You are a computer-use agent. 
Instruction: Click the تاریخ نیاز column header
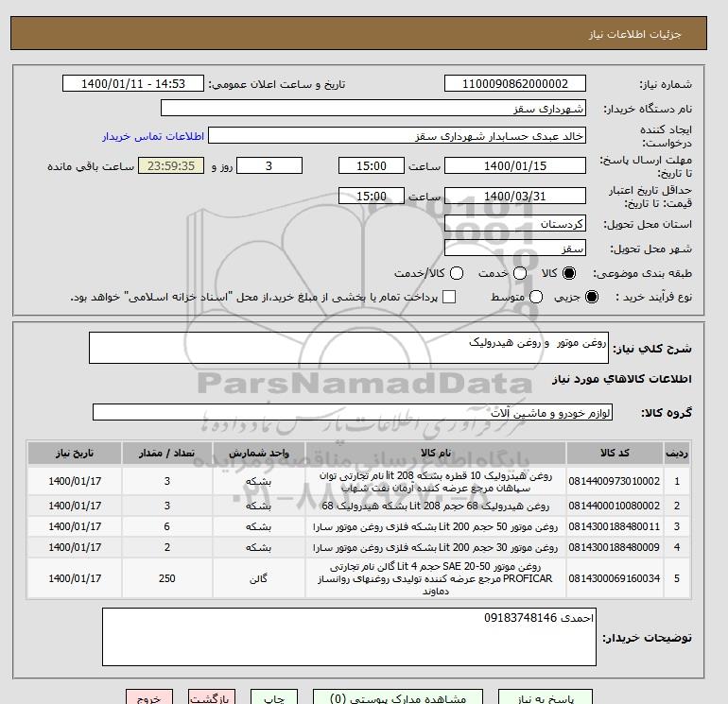75,453
